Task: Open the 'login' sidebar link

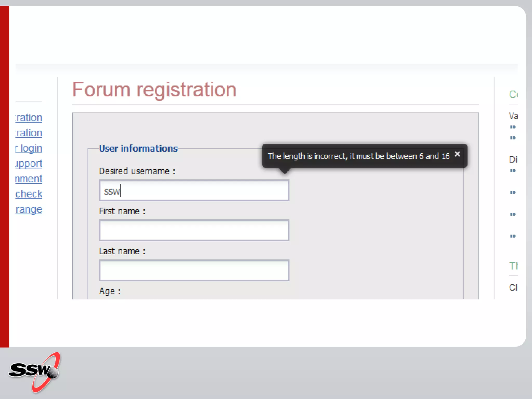Action: pyautogui.click(x=29, y=148)
